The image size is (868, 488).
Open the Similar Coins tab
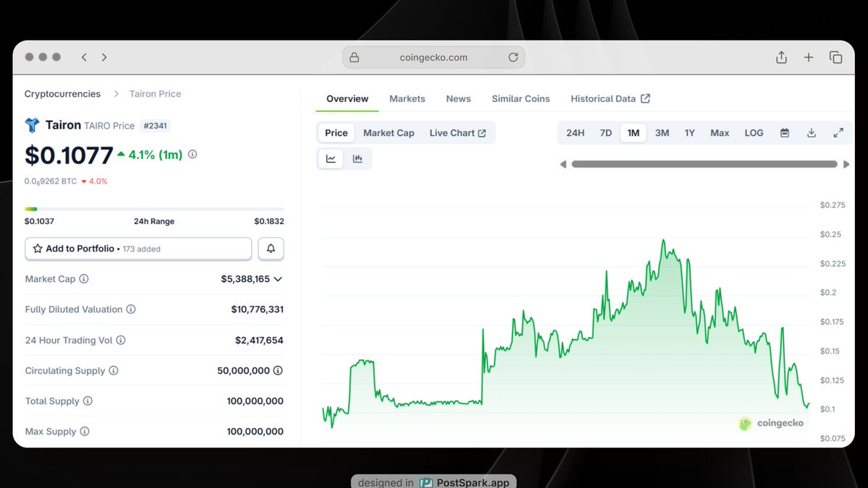521,98
